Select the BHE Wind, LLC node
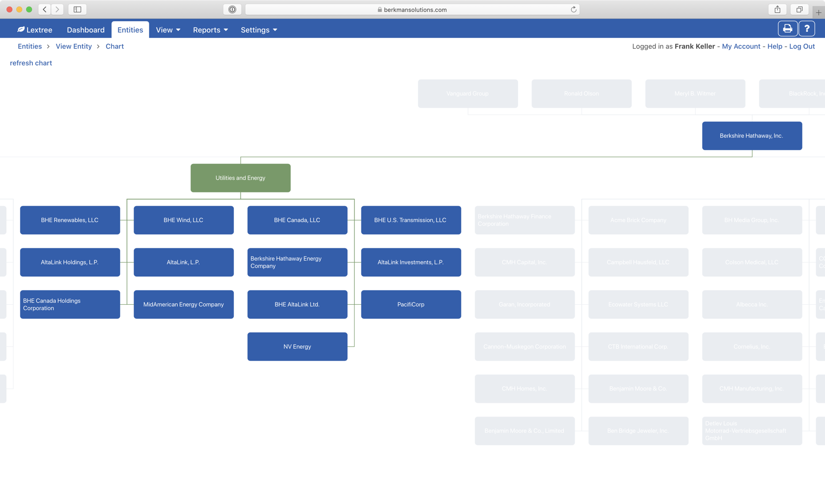The height and width of the screenshot is (504, 825). point(184,220)
